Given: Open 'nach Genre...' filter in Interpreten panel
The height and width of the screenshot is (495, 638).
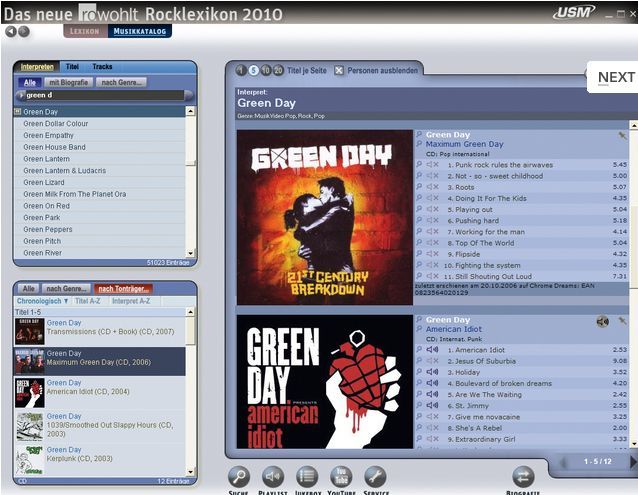Looking at the screenshot, I should 121,82.
